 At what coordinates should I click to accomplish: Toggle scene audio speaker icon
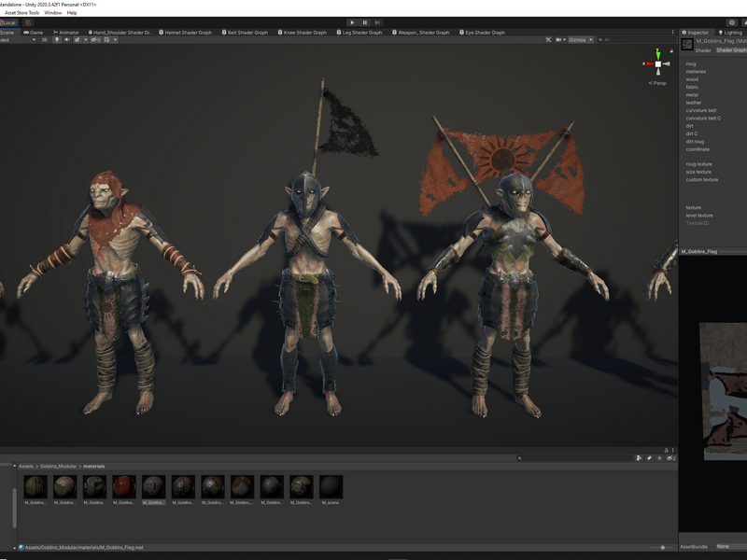pyautogui.click(x=66, y=40)
